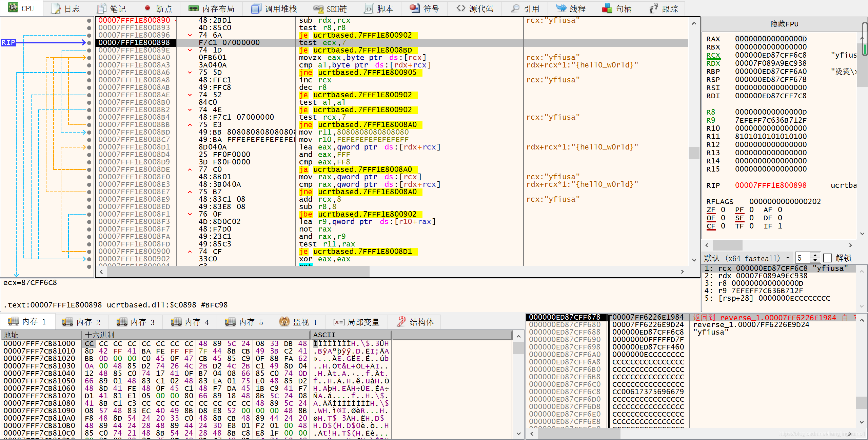Open the SEH chain tab icon
868x440 pixels.
tap(318, 8)
